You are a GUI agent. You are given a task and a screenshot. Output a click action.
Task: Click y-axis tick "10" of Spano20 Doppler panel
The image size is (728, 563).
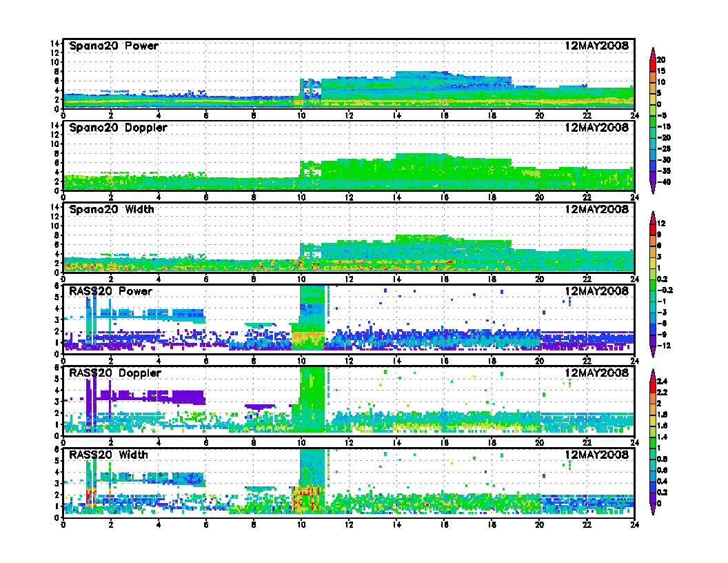[x=54, y=144]
